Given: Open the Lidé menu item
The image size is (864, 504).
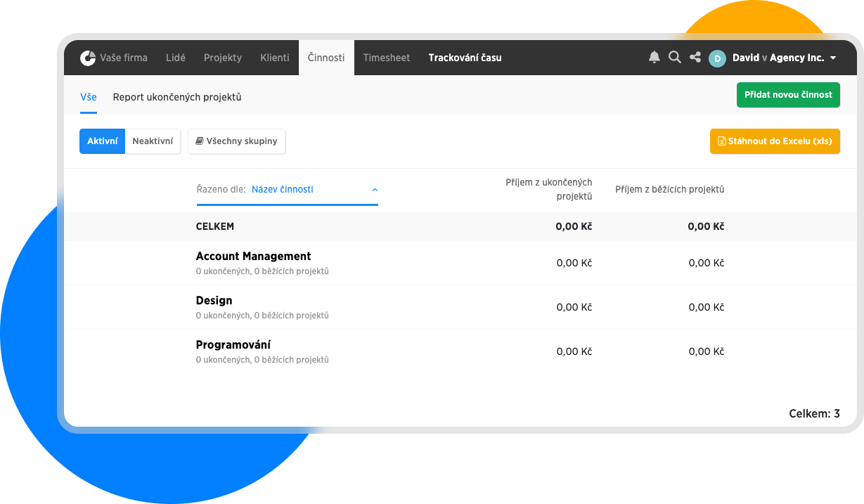Looking at the screenshot, I should [x=176, y=58].
